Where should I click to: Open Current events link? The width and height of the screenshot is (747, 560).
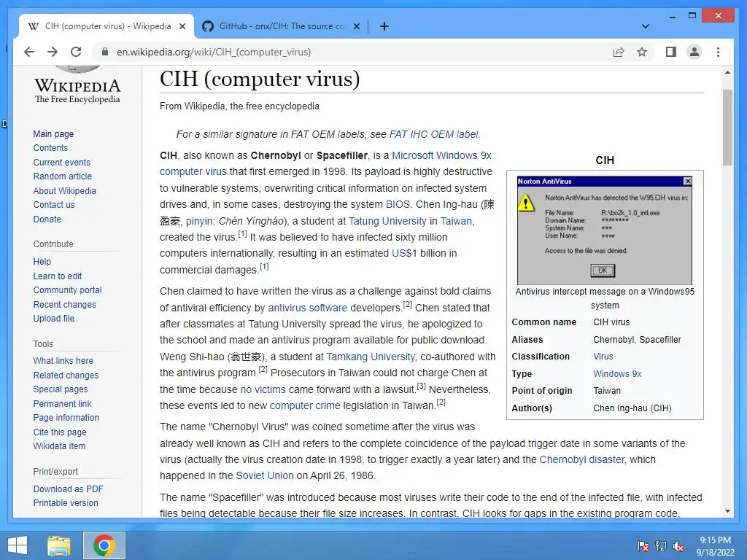(x=61, y=162)
